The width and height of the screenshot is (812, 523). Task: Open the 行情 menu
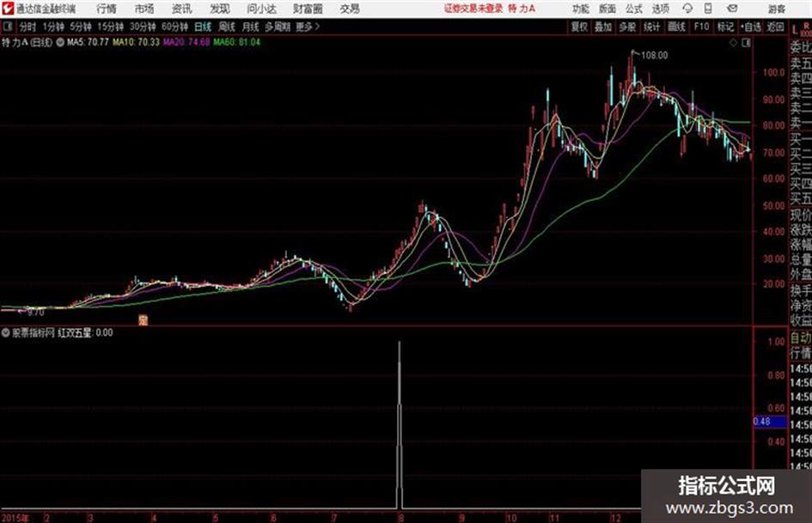(107, 9)
